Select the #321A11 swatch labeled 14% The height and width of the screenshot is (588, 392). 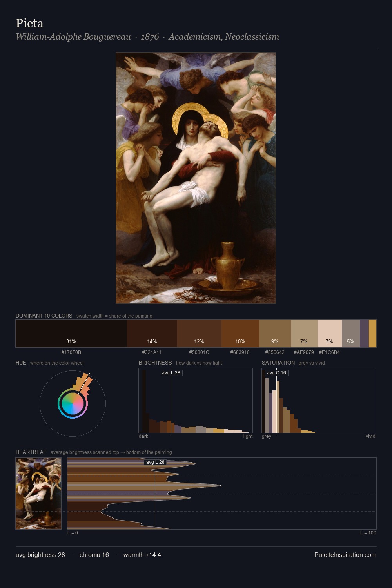[152, 334]
